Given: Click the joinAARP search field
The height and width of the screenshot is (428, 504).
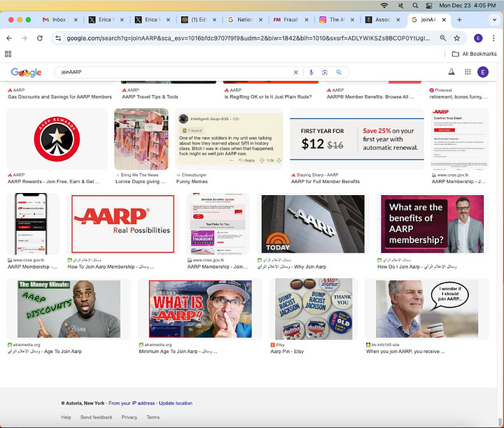Looking at the screenshot, I should [x=175, y=72].
